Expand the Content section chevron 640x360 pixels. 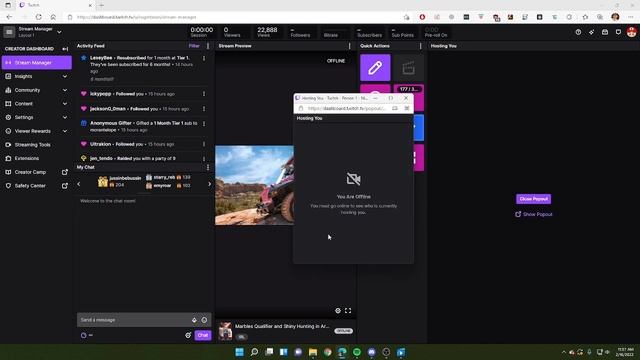point(64,104)
